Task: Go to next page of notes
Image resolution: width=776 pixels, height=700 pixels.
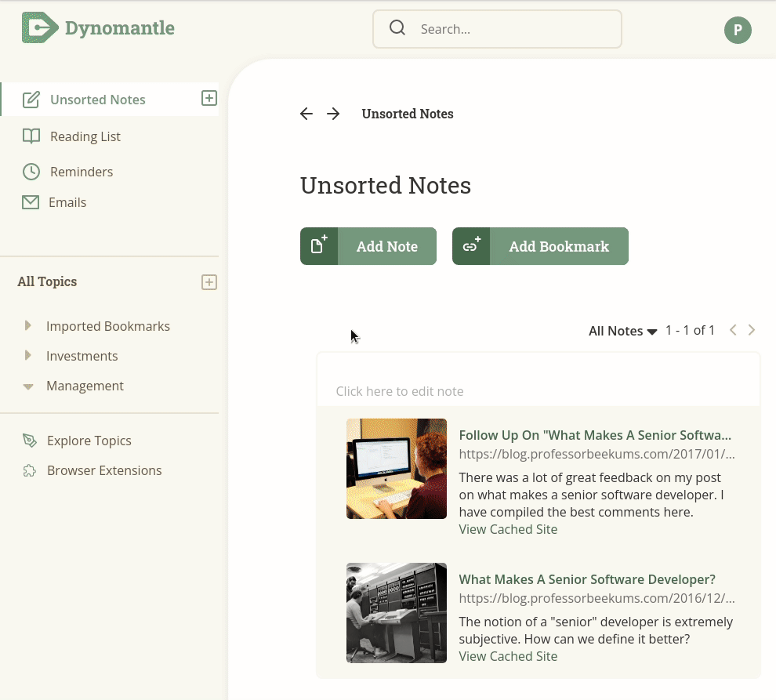Action: [x=752, y=330]
